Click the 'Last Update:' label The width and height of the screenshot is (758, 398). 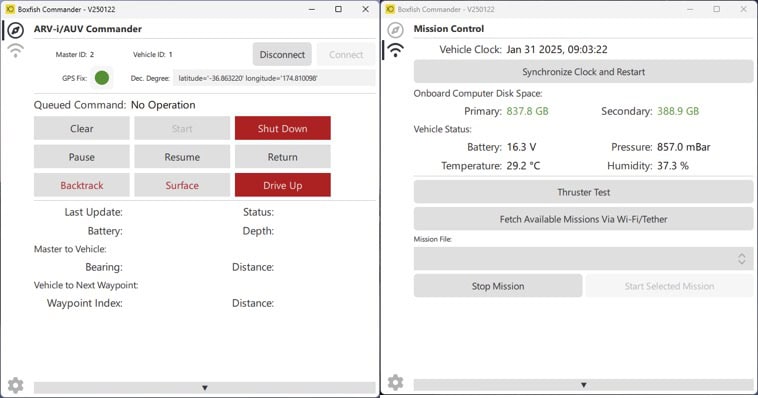(x=93, y=212)
